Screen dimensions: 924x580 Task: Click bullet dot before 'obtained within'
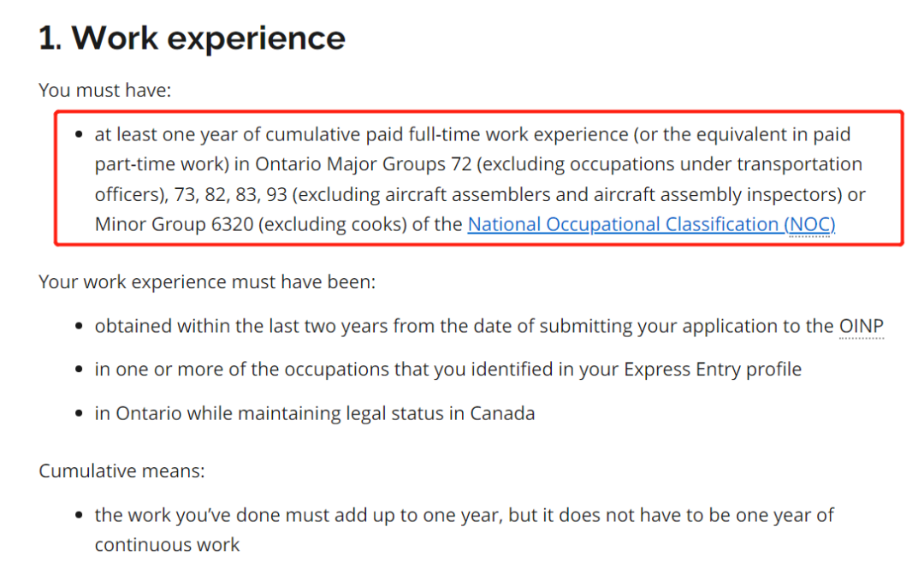pos(79,327)
